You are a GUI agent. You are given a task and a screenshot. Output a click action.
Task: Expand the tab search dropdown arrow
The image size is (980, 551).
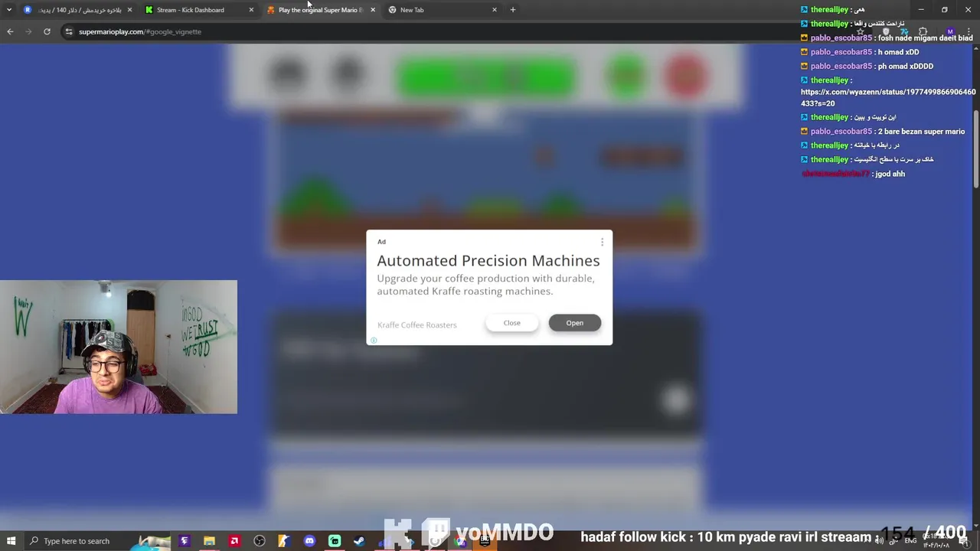(x=9, y=10)
